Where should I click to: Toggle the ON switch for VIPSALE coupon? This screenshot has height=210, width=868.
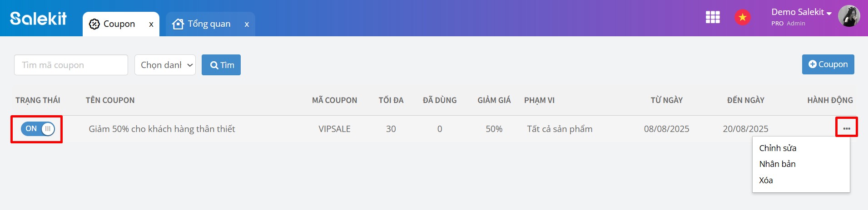[x=38, y=129]
